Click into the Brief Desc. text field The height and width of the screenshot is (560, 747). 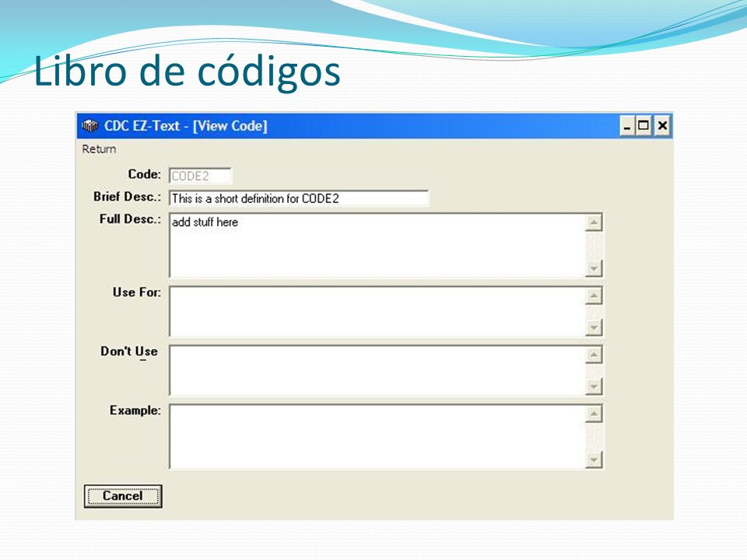pos(299,198)
